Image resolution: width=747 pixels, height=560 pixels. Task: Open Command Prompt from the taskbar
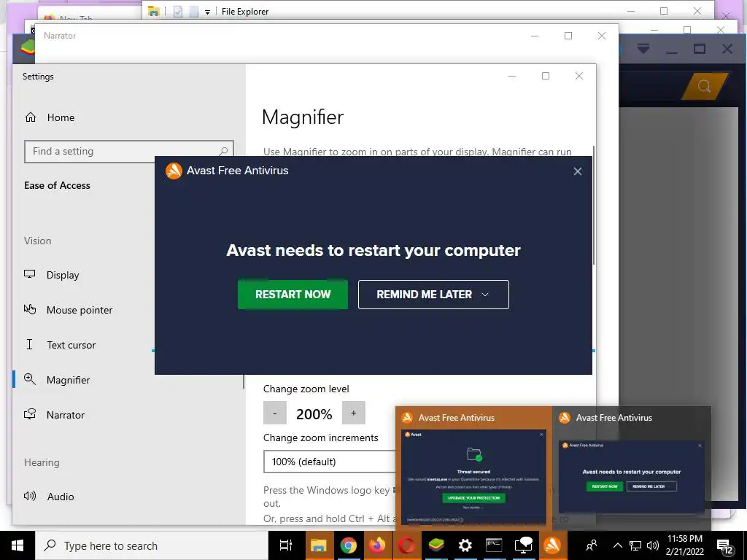pyautogui.click(x=494, y=545)
